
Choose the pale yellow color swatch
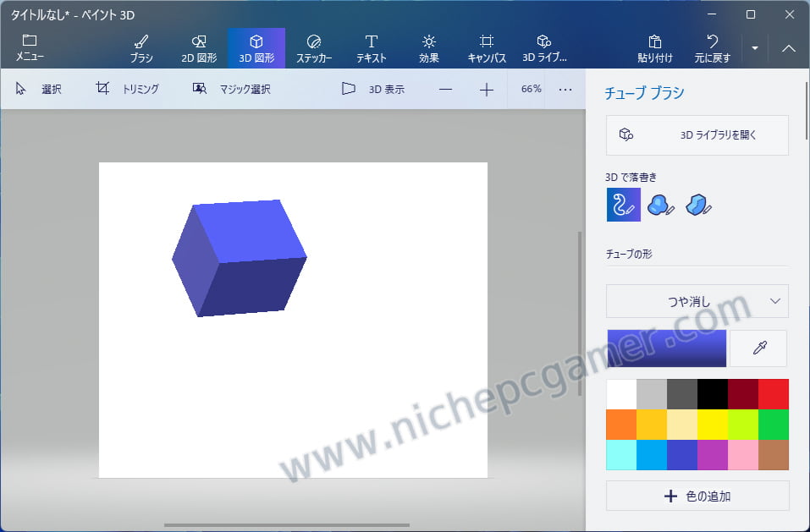[682, 425]
